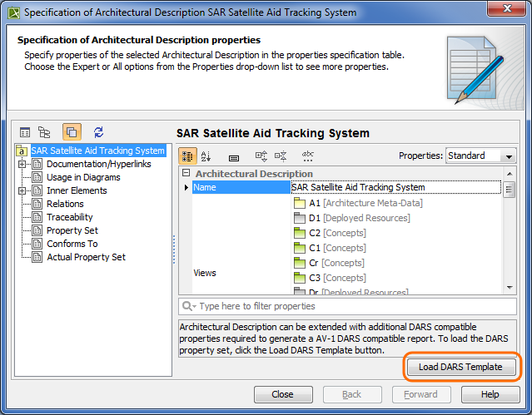Toggle categorized view of properties
The height and width of the screenshot is (415, 532).
(x=187, y=156)
